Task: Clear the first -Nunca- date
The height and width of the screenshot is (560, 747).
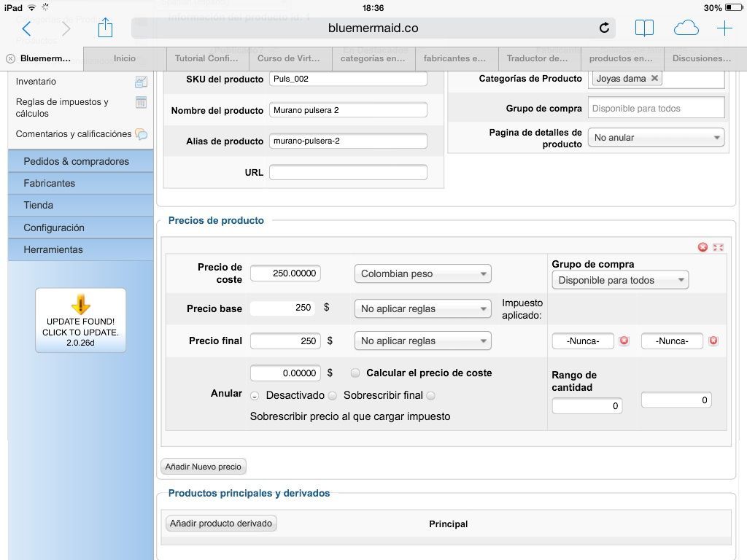Action: (x=624, y=341)
